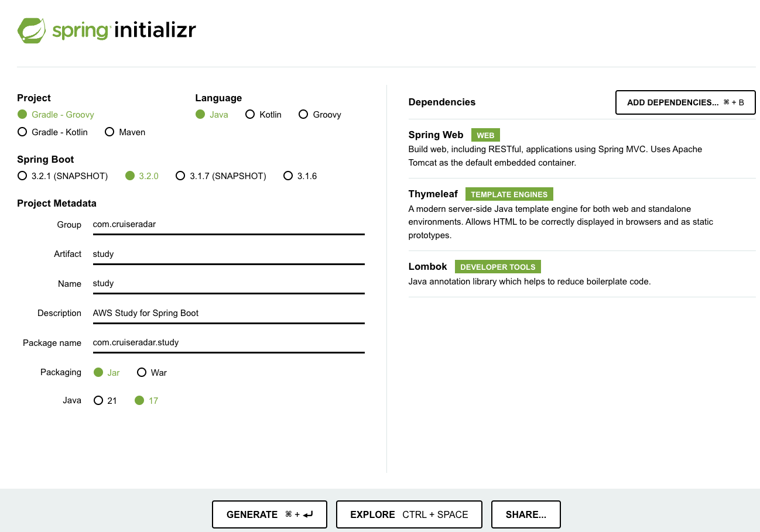Click the Spring Boot heading

[x=46, y=160]
